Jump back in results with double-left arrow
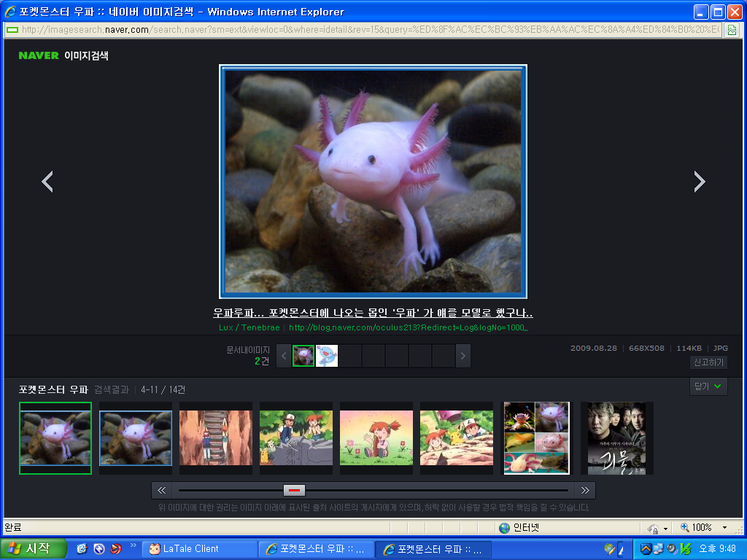 pyautogui.click(x=162, y=490)
